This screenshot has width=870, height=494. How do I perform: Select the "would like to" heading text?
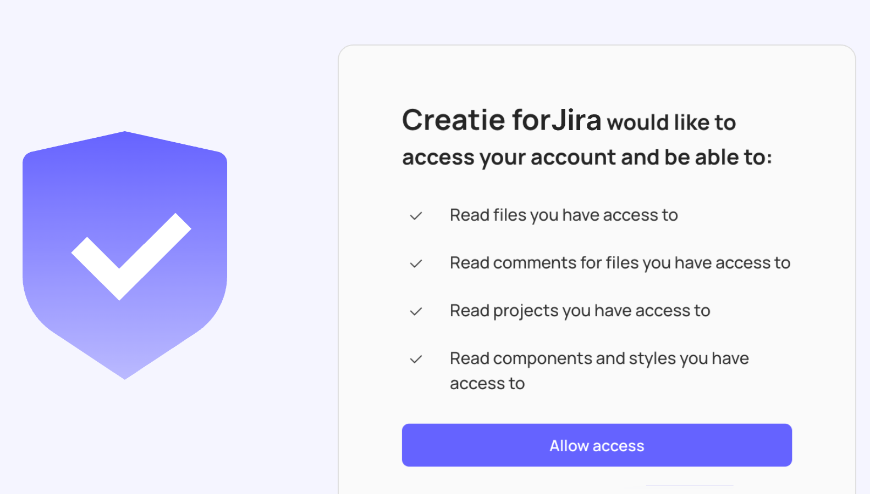point(671,123)
